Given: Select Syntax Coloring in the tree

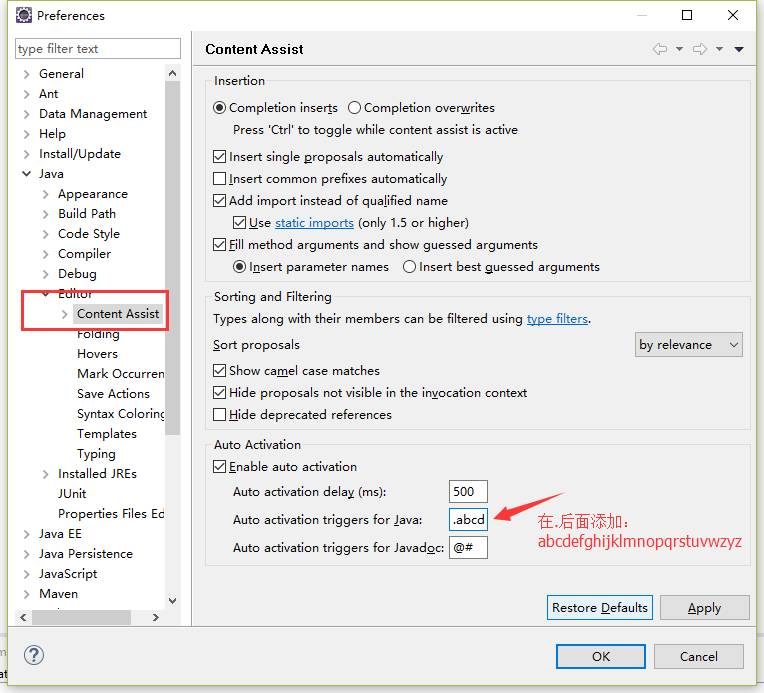Looking at the screenshot, I should (x=121, y=414).
